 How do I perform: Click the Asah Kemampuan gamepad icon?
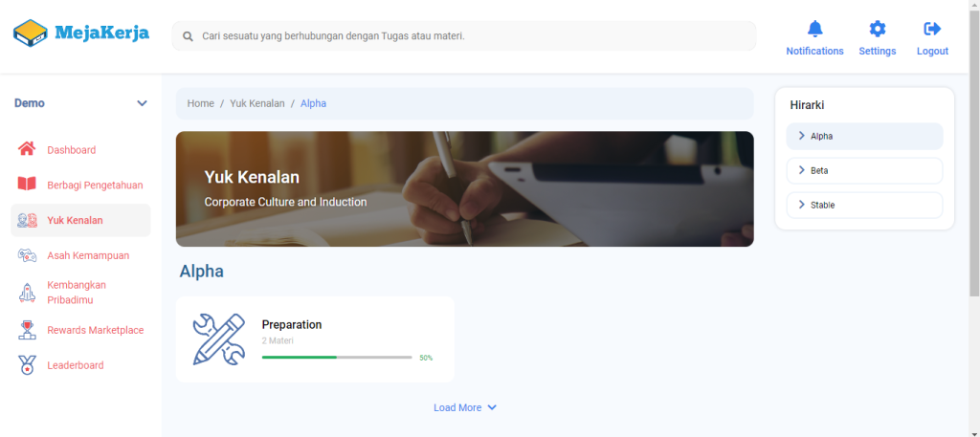[27, 254]
